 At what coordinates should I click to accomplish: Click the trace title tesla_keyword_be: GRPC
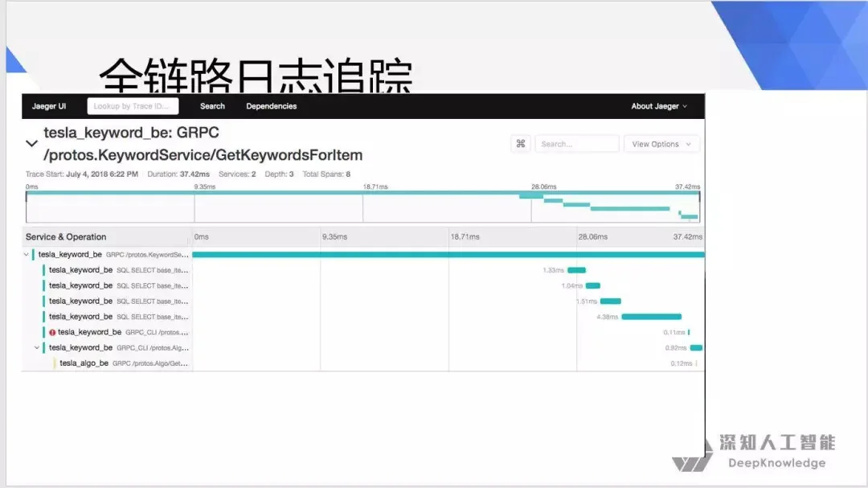click(131, 133)
